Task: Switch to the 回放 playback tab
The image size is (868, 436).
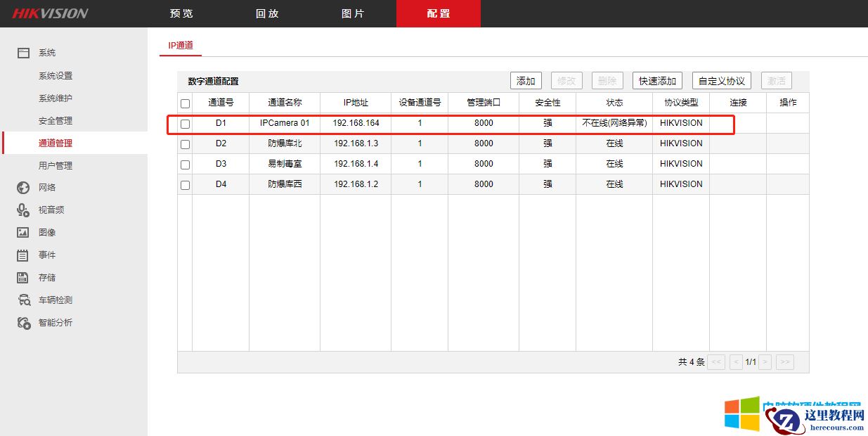Action: [x=267, y=13]
